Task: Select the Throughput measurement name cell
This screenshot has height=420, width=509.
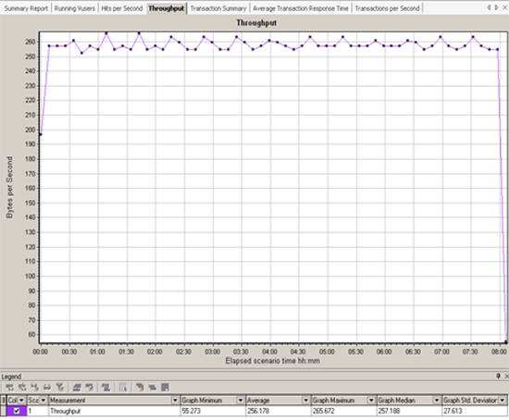Action: (x=114, y=411)
